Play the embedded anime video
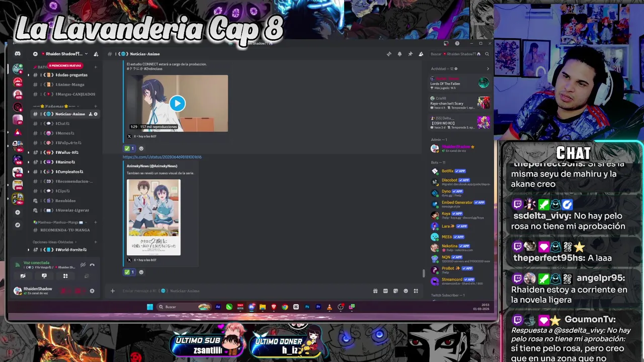The width and height of the screenshot is (644, 362). coord(177,103)
